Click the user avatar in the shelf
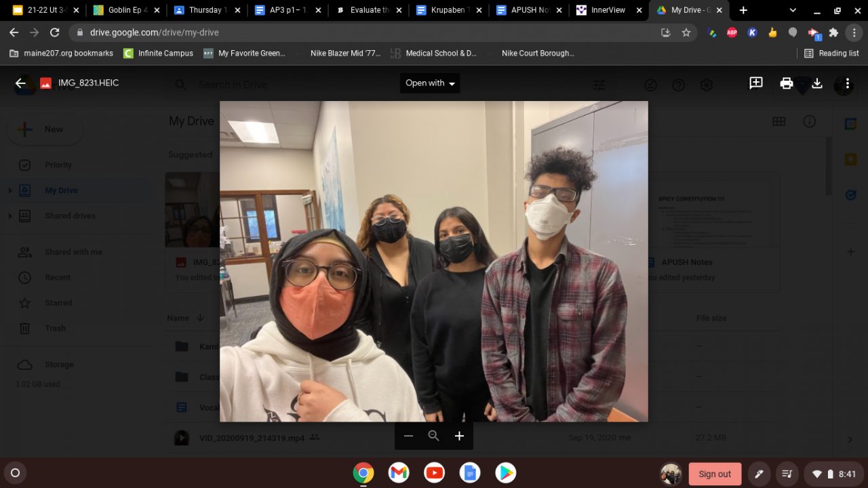Image resolution: width=868 pixels, height=488 pixels. click(x=671, y=474)
